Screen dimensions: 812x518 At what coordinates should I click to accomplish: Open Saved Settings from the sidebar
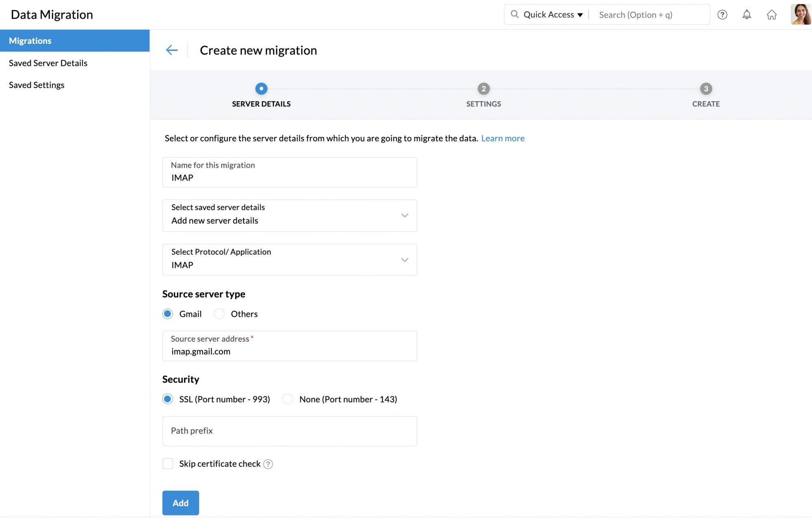click(36, 85)
